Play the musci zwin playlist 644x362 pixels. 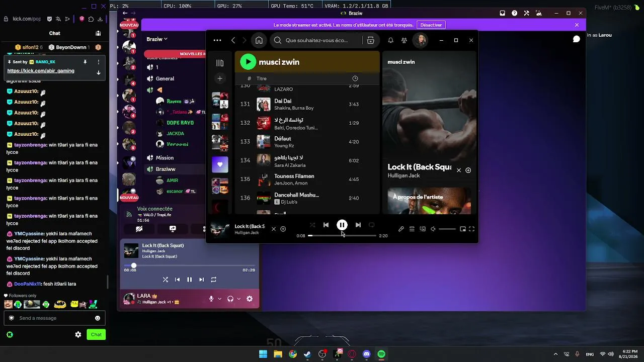248,62
